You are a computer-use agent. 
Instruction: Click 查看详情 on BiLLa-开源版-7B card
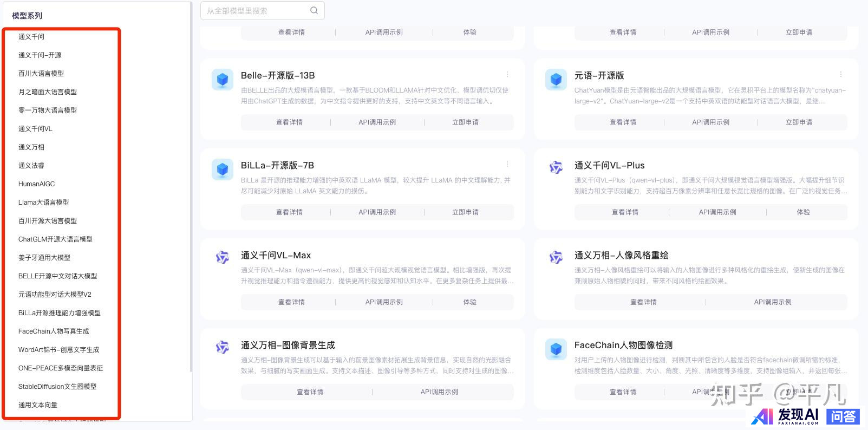pos(289,212)
